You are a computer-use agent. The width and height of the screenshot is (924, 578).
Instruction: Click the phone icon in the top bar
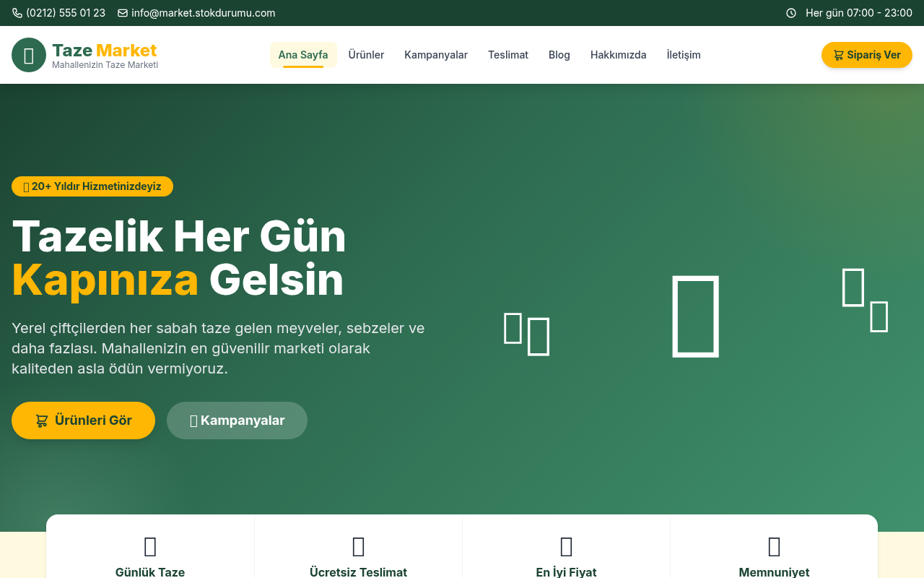pos(16,12)
